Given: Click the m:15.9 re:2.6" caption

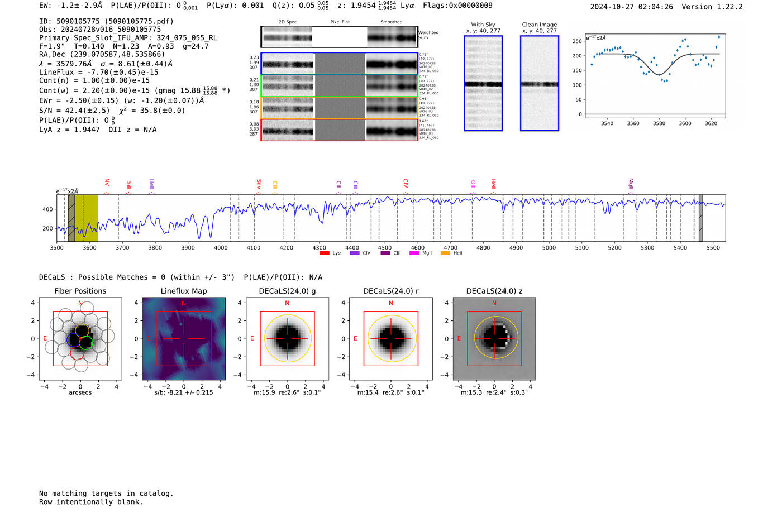Looking at the screenshot, I should pyautogui.click(x=287, y=392).
